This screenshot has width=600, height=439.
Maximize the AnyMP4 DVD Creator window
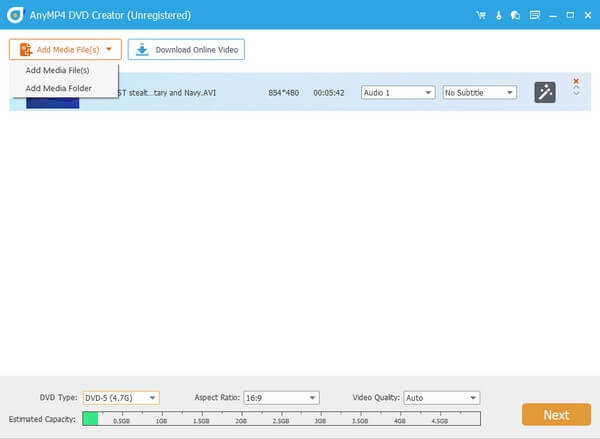tap(570, 15)
